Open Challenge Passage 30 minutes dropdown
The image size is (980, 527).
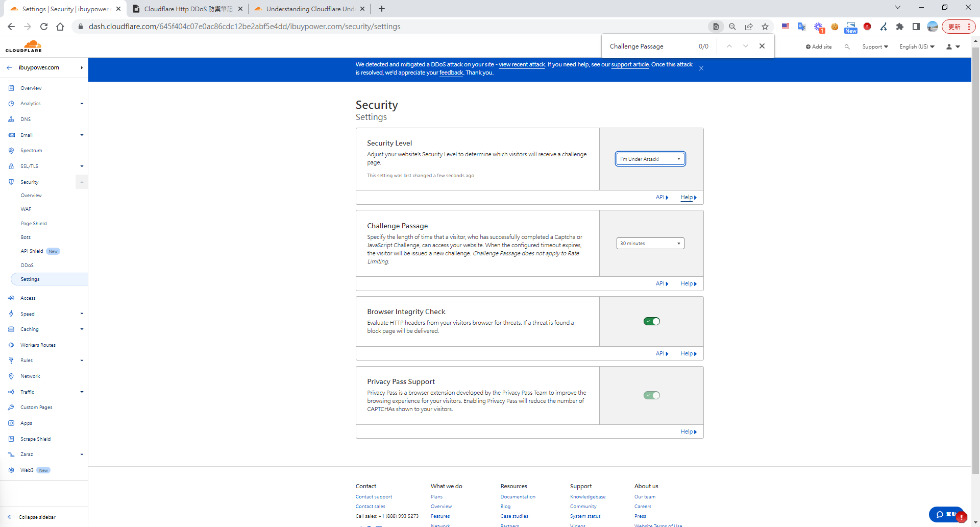(650, 244)
